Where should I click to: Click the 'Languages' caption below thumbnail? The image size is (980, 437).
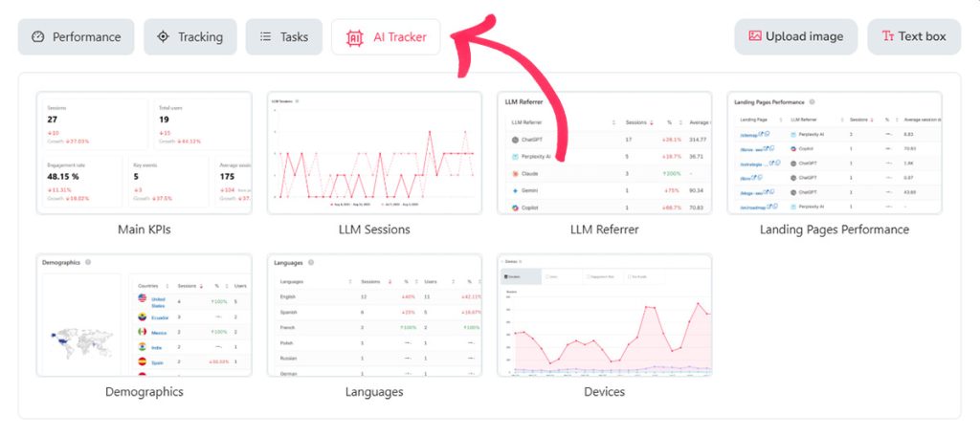(374, 392)
